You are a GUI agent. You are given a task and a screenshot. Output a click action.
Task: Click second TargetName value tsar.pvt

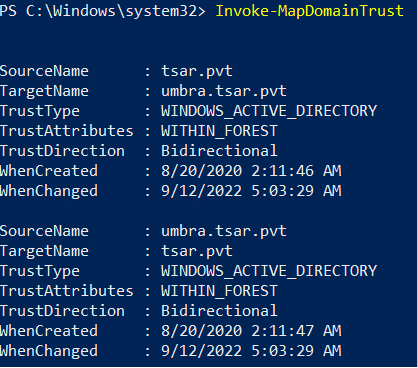coord(197,251)
